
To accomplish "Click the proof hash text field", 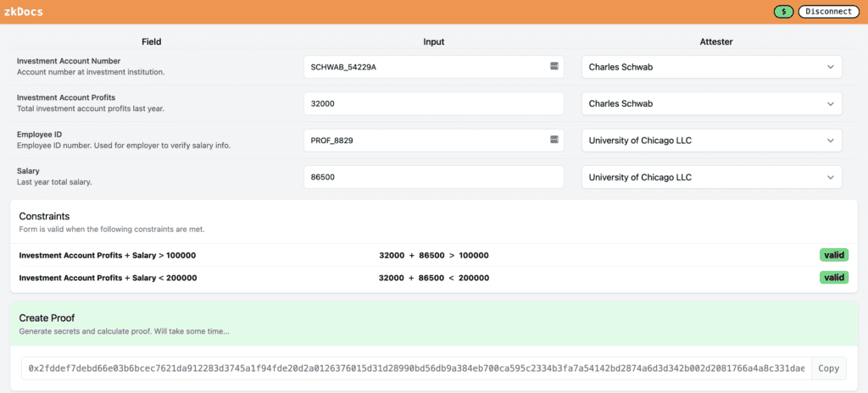I will tap(415, 368).
